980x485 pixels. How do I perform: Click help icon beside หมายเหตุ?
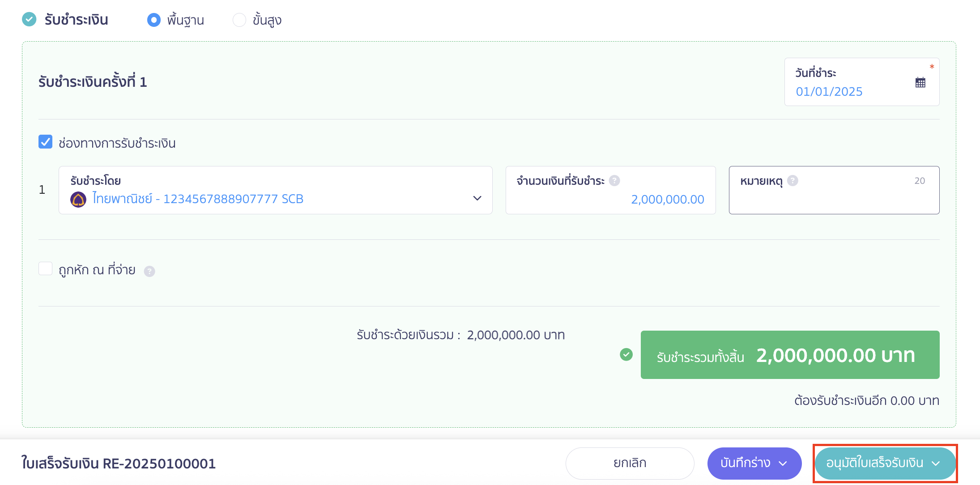coord(793,181)
